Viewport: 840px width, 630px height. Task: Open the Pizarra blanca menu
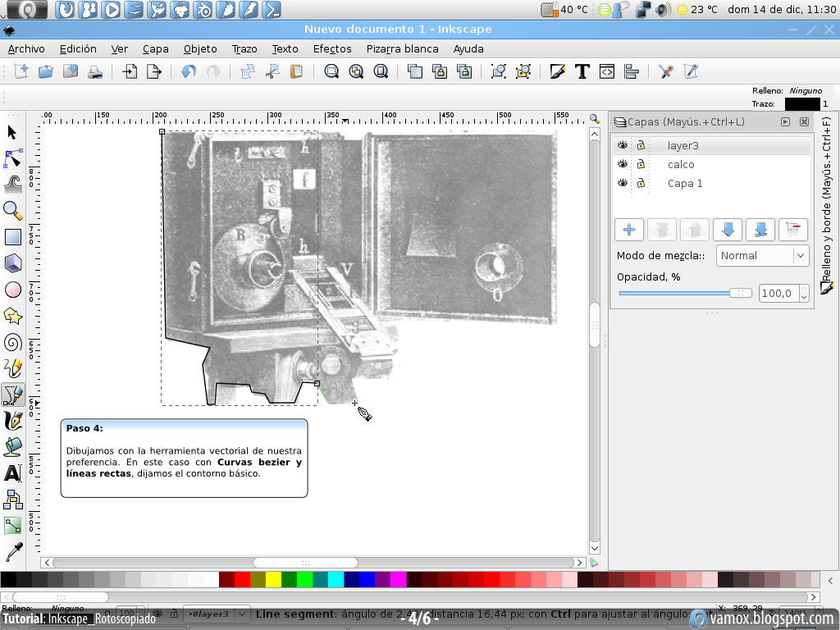(x=402, y=48)
